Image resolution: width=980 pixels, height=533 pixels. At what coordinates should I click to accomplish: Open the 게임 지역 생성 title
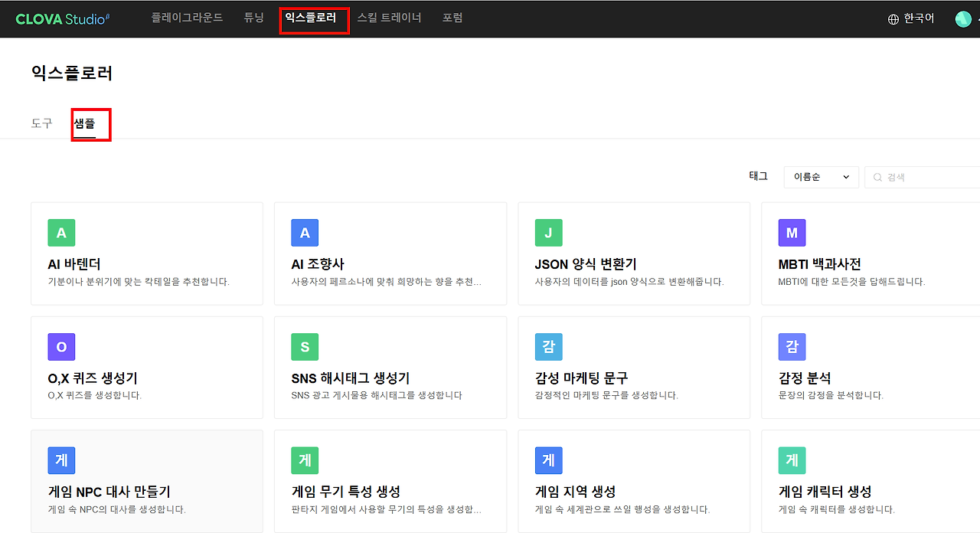click(x=575, y=492)
